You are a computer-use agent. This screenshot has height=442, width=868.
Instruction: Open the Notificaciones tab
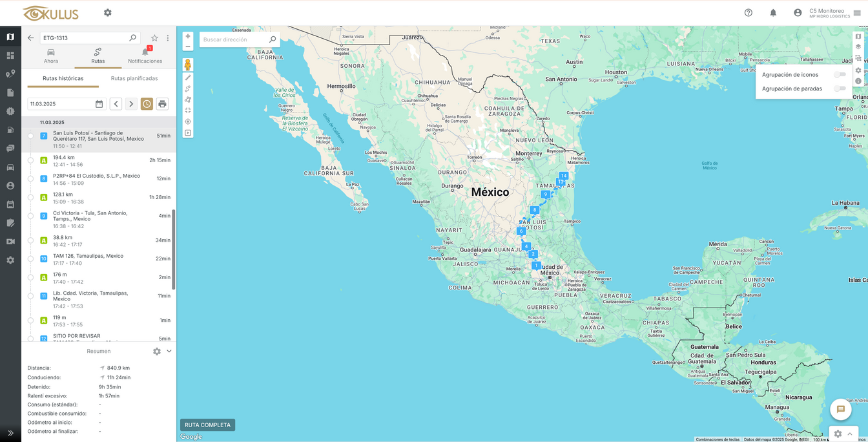click(x=145, y=56)
